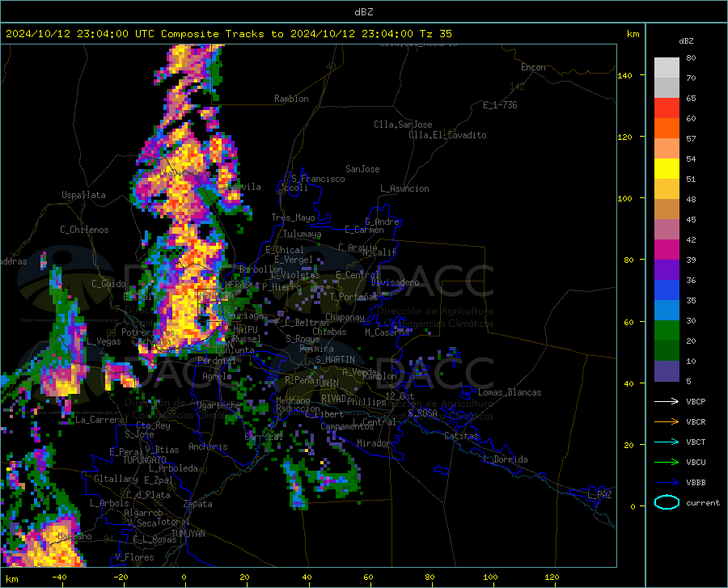Click the cyan 'current' ellipse symbol
Image resolution: width=728 pixels, height=588 pixels.
pos(667,502)
